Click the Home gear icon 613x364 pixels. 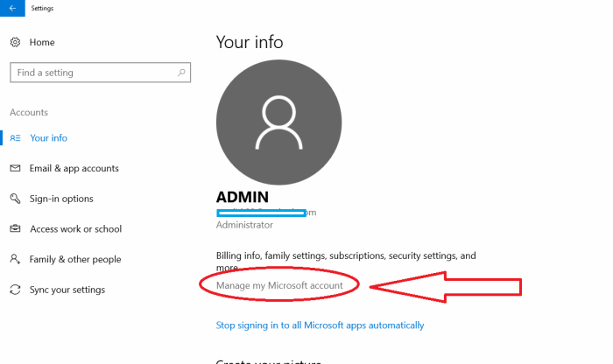pos(15,42)
